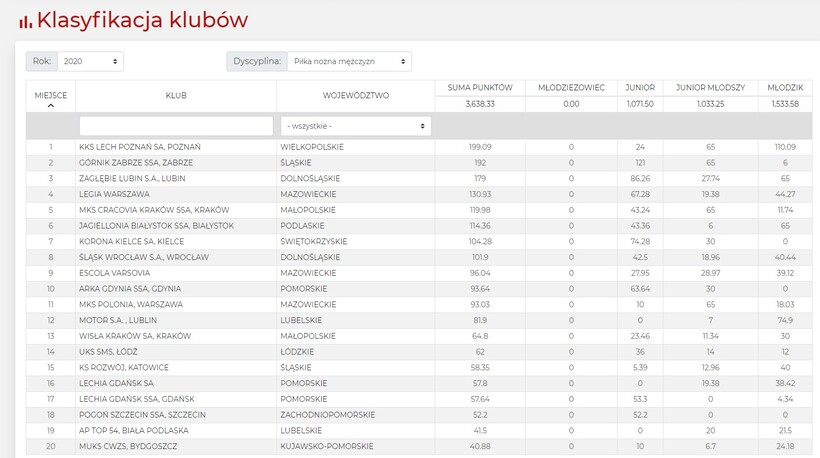Select the Wisła Kraków SA club name

135,336
